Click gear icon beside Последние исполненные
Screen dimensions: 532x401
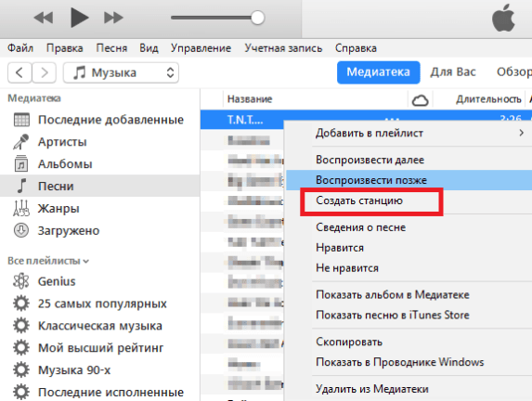(21, 392)
